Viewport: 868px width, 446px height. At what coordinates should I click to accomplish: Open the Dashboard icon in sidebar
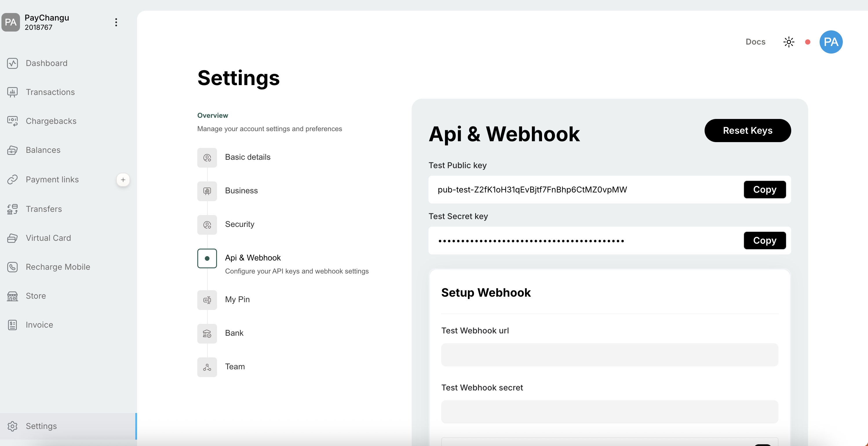click(12, 63)
